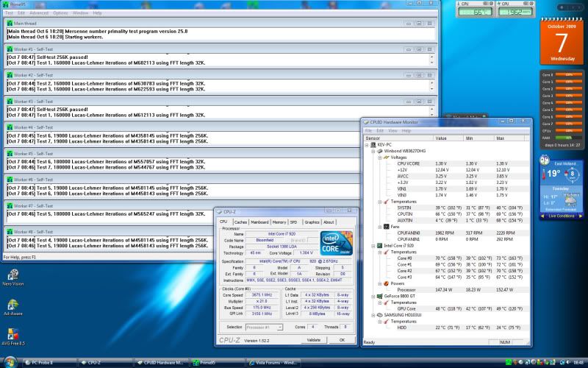Click the Intel Core i7 logo in CPU-Z

point(337,244)
